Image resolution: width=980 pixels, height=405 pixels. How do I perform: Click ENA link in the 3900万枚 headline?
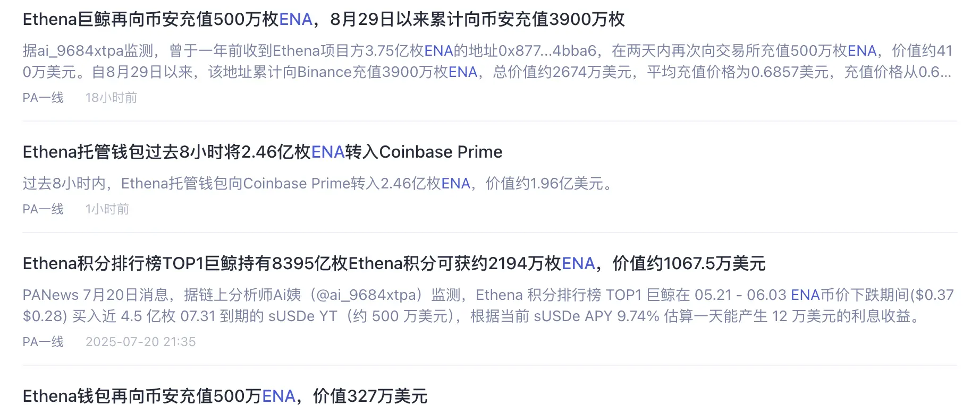coord(295,20)
